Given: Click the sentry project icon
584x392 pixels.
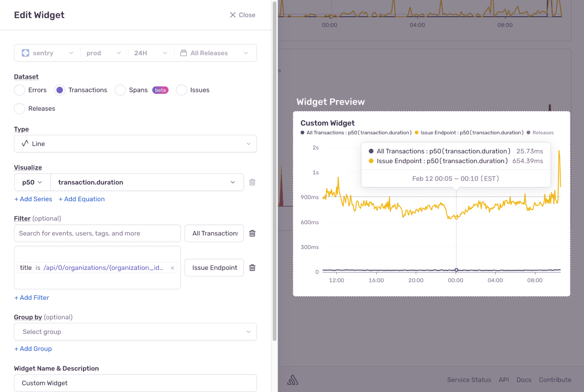Looking at the screenshot, I should click(25, 53).
